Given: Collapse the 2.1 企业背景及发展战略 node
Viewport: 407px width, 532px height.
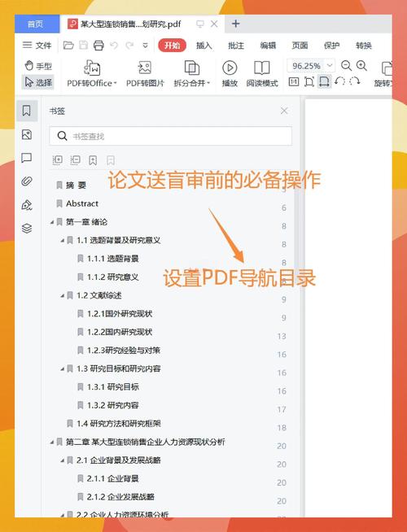Looking at the screenshot, I should 63,460.
